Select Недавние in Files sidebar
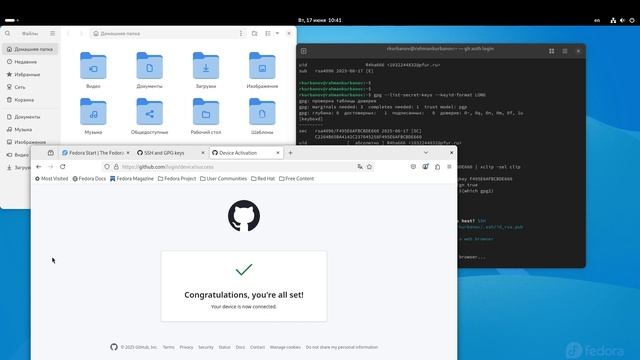This screenshot has width=640, height=360. tap(30, 62)
